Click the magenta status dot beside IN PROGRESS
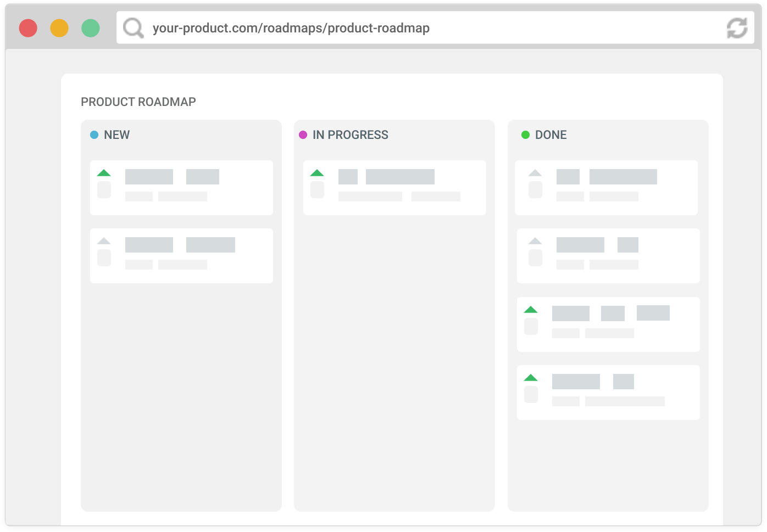 [303, 135]
